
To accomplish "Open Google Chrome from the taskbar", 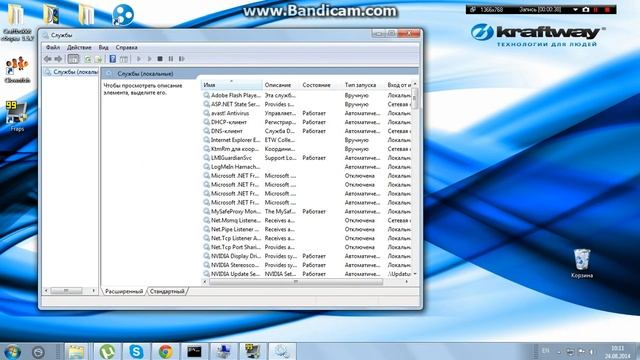I will tap(165, 352).
